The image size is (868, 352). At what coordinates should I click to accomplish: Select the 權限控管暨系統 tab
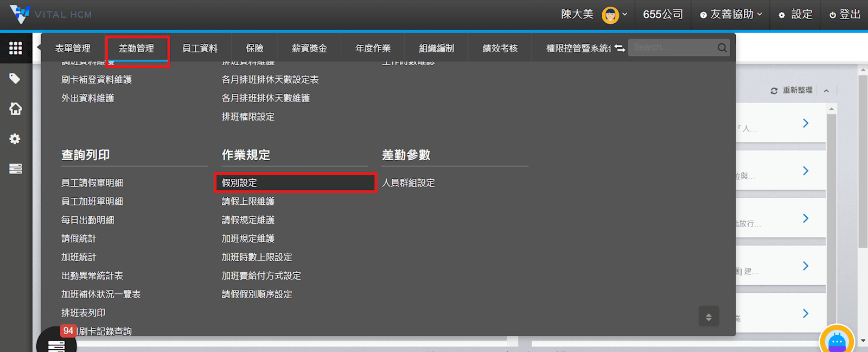pyautogui.click(x=578, y=48)
